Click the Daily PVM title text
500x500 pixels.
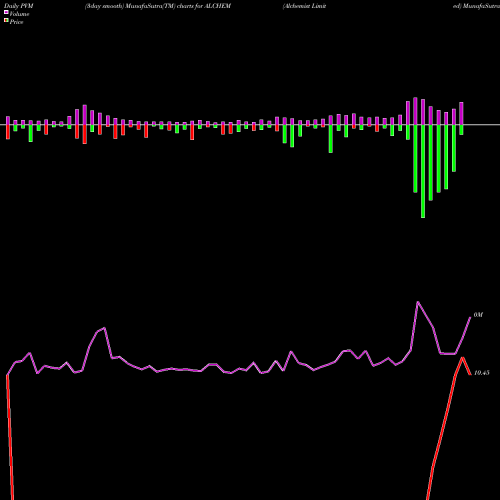coord(18,6)
